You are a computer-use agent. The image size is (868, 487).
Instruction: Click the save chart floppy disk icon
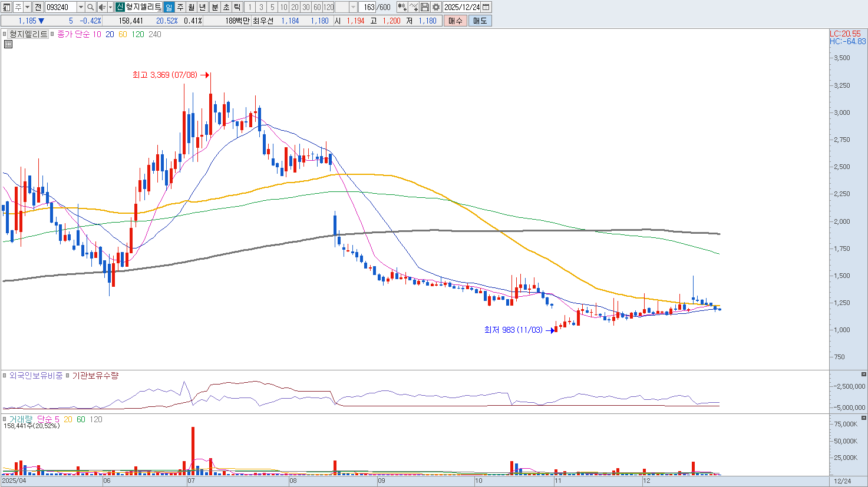pos(425,7)
